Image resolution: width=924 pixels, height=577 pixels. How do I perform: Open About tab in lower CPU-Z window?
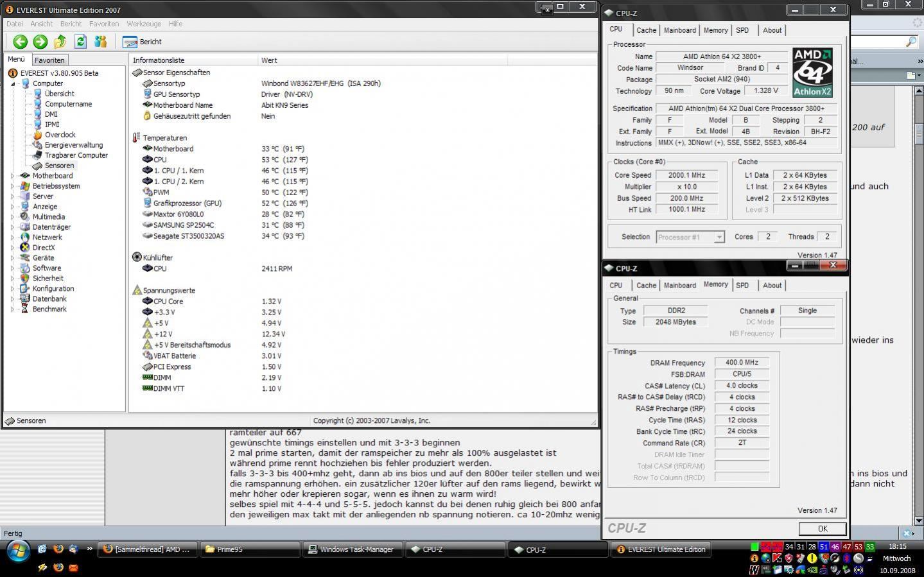[772, 286]
